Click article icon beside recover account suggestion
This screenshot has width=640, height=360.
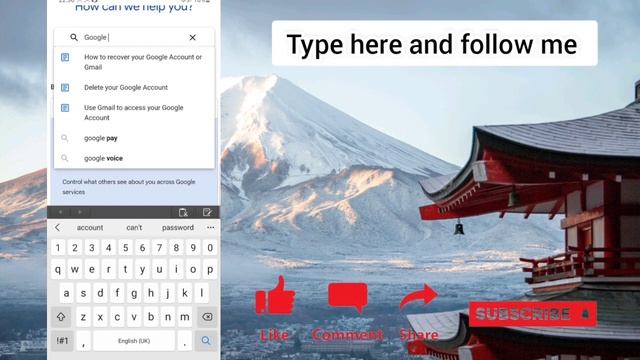pos(65,57)
